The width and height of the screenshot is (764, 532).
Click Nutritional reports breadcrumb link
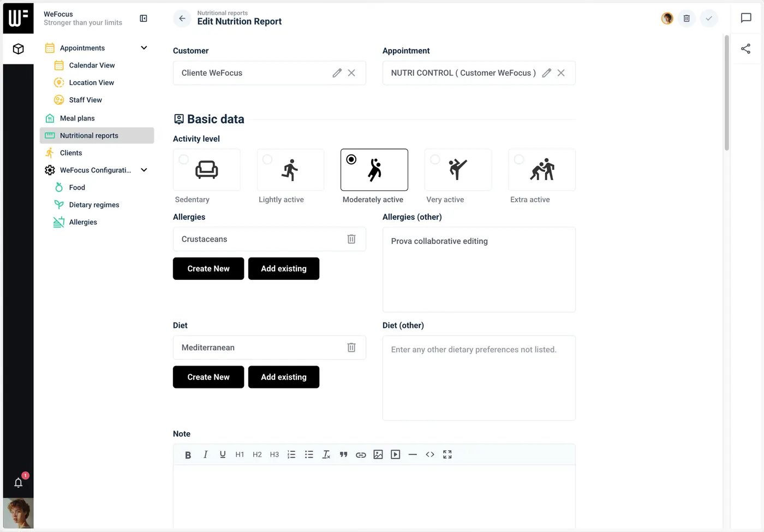click(222, 13)
